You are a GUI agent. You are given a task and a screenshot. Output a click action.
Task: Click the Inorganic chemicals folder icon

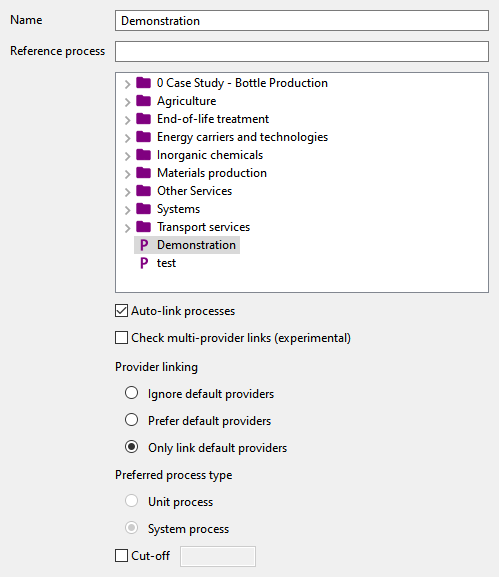coord(144,155)
